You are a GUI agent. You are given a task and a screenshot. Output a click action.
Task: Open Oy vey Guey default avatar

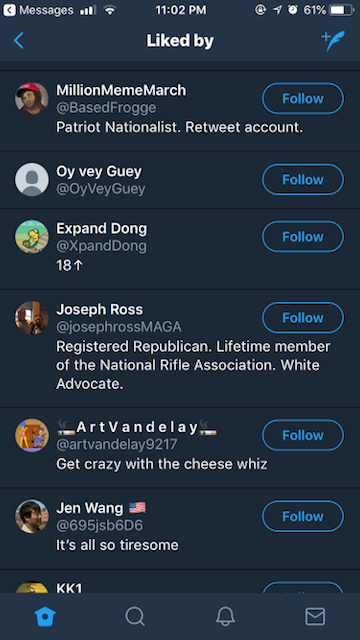(x=32, y=180)
